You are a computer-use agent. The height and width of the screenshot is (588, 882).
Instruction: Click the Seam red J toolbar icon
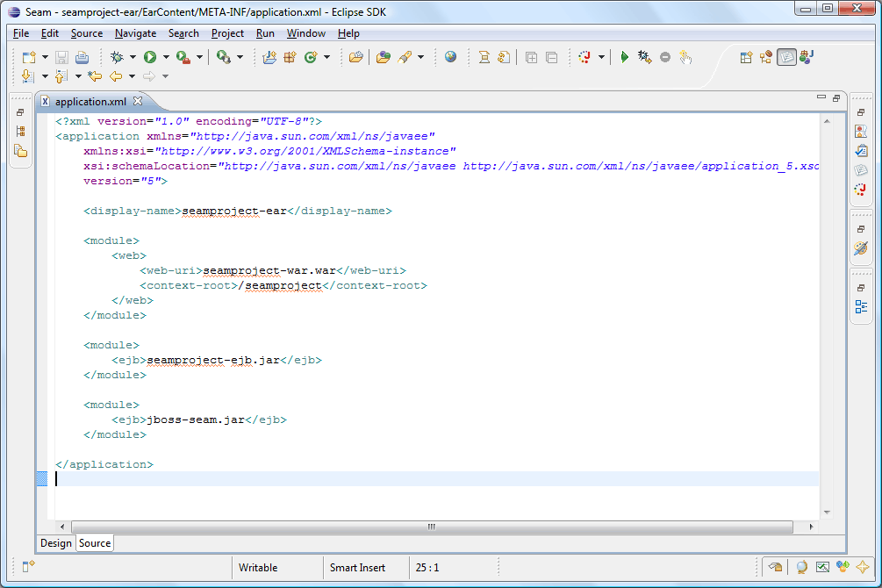click(585, 57)
